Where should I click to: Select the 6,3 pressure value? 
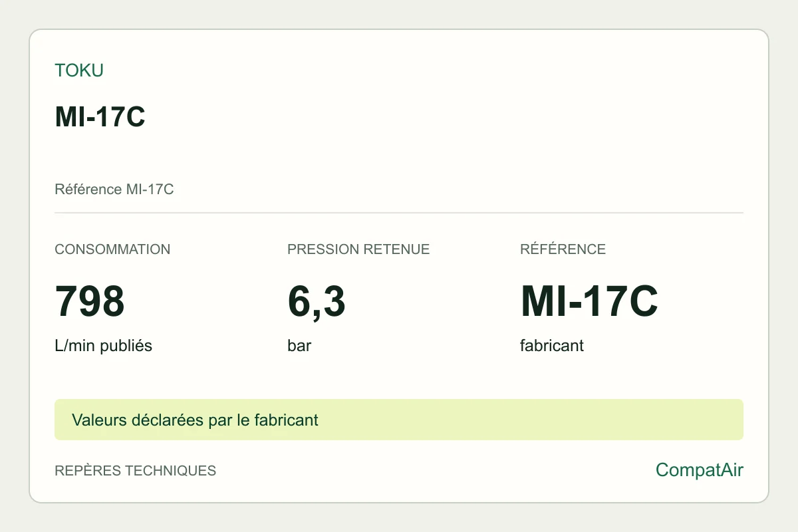coord(317,303)
